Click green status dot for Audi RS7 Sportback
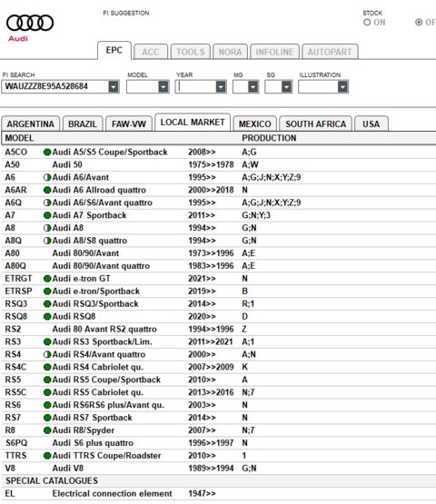 click(47, 418)
